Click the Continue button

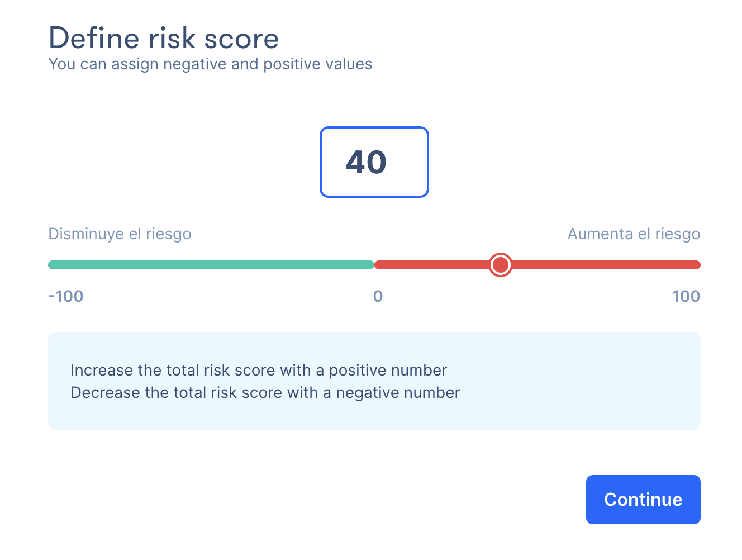click(x=643, y=499)
